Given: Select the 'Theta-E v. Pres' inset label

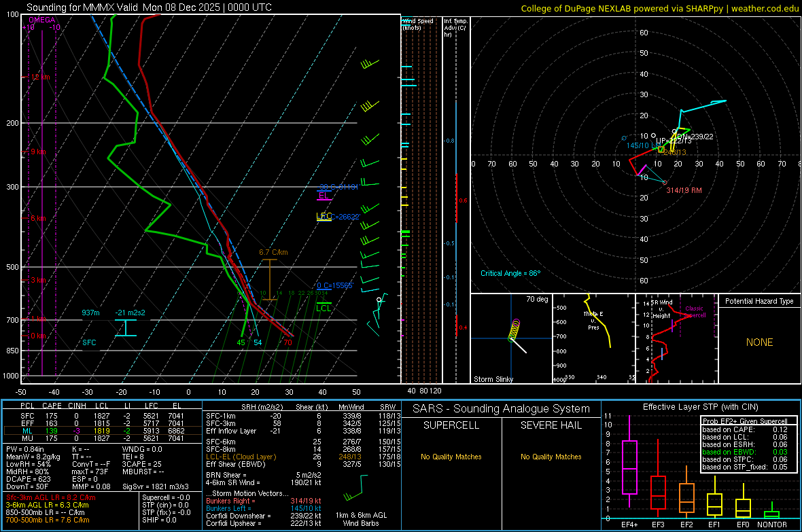Looking at the screenshot, I should pyautogui.click(x=593, y=321).
